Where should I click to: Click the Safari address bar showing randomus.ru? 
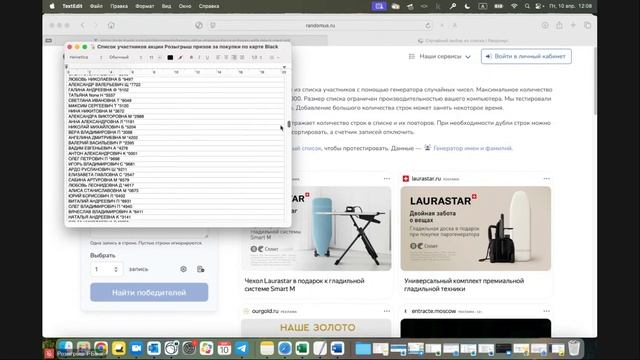[x=320, y=25]
